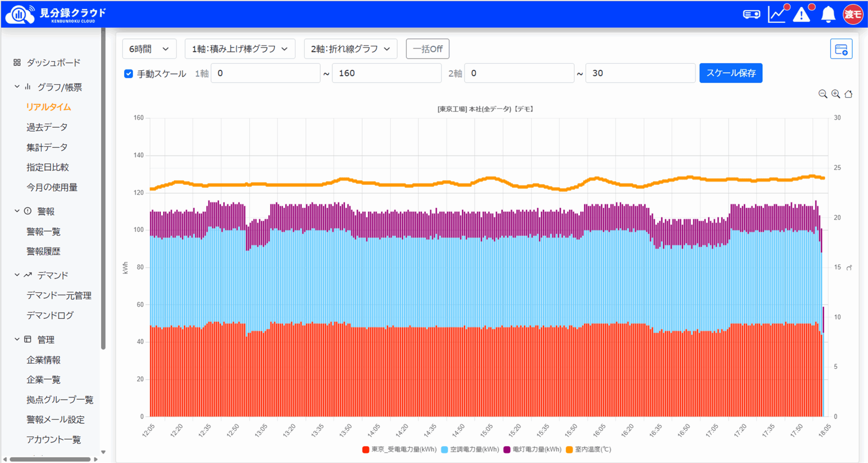The height and width of the screenshot is (463, 868).
Task: Reset chart view with home icon
Action: coord(848,94)
